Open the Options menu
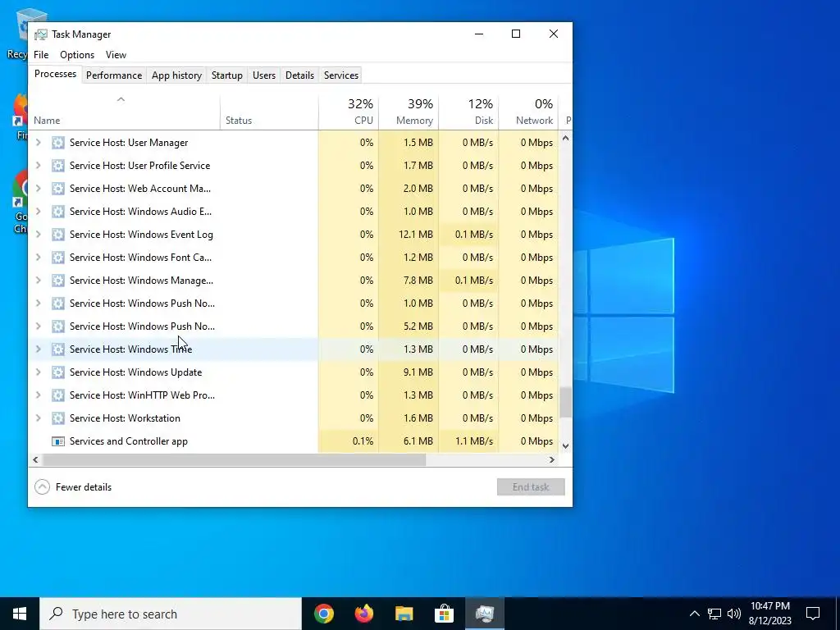 pos(77,55)
